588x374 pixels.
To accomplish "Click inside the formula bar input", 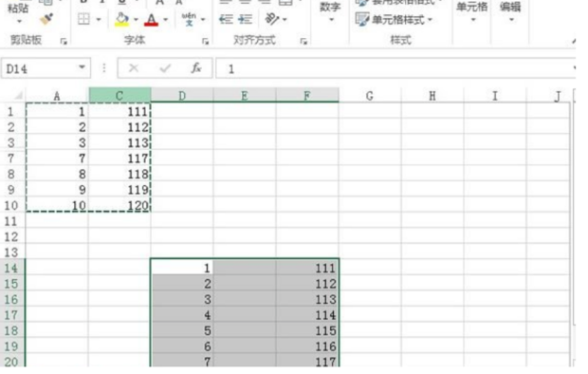I will point(395,68).
